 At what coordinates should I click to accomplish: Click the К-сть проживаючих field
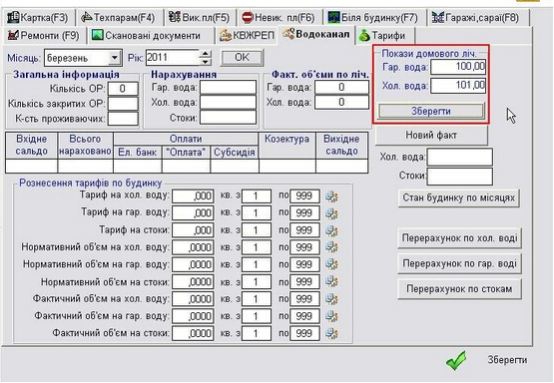click(x=123, y=119)
